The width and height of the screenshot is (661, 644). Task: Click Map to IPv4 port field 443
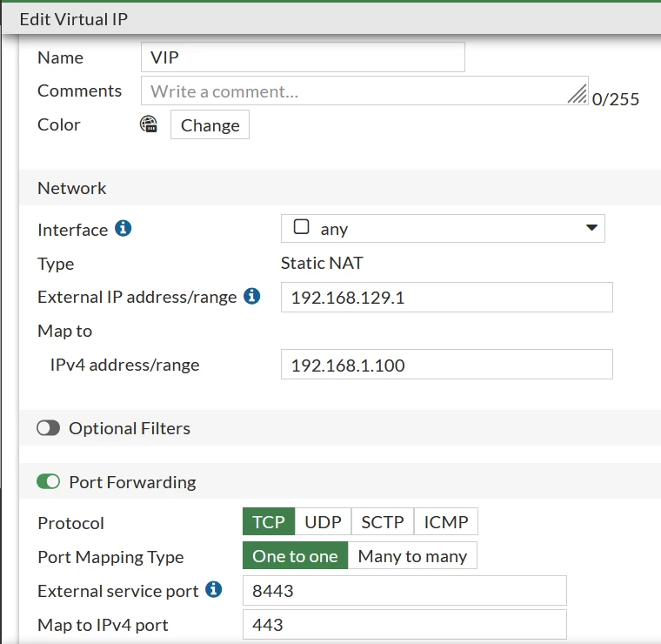(x=404, y=625)
